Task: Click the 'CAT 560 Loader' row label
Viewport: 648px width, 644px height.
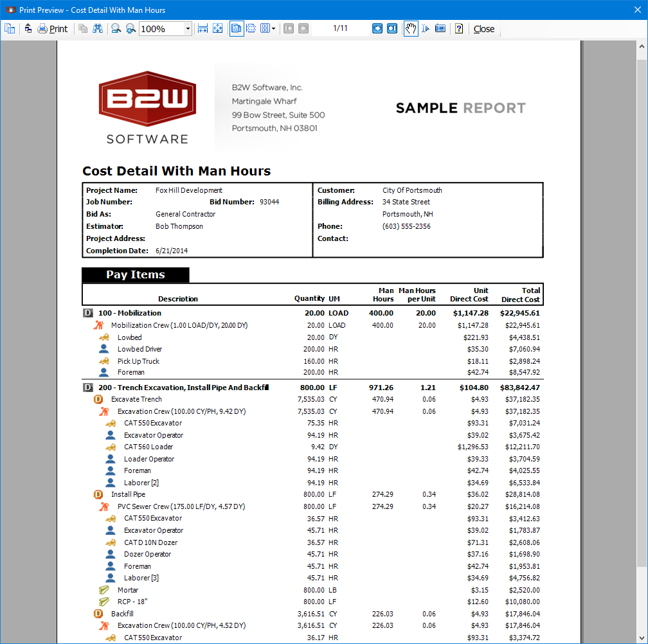Action: click(148, 447)
